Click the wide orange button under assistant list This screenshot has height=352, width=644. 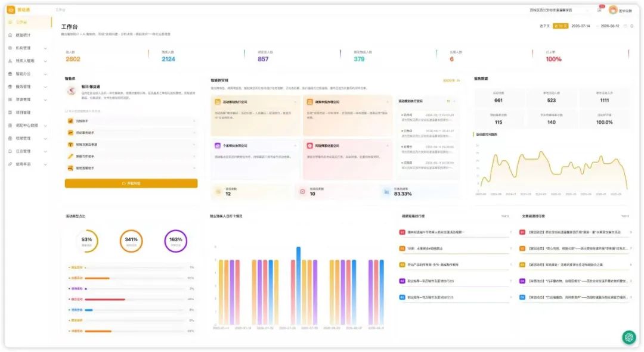(x=131, y=183)
